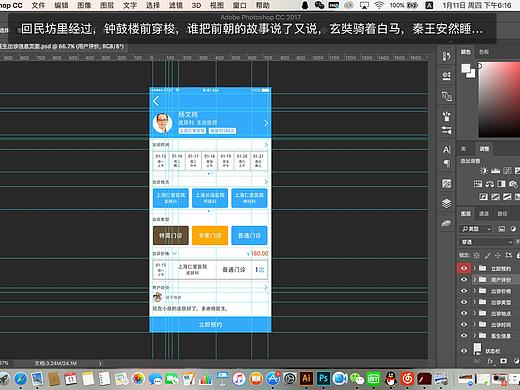Add a Curves adjustment

pyautogui.click(x=507, y=171)
